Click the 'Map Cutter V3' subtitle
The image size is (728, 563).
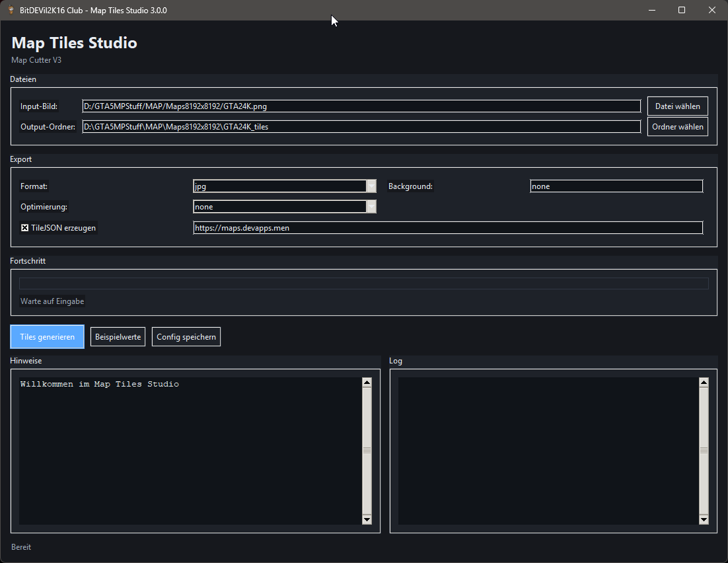pyautogui.click(x=36, y=60)
